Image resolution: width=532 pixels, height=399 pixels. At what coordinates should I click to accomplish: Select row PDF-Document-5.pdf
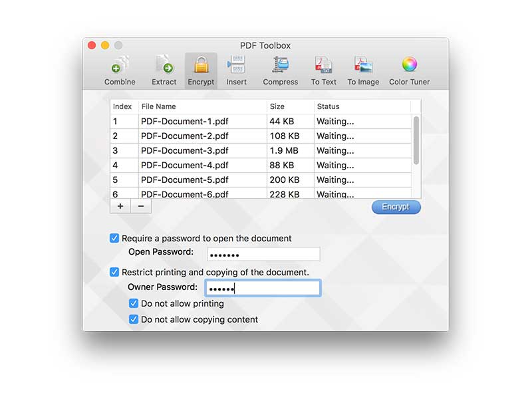[261, 180]
